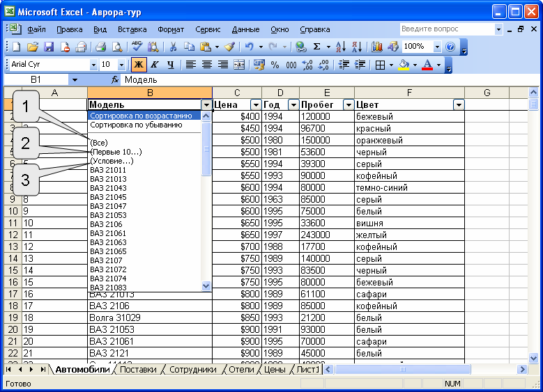Switch to the Поставки sheet tab
This screenshot has height=392, width=543.
[138, 370]
